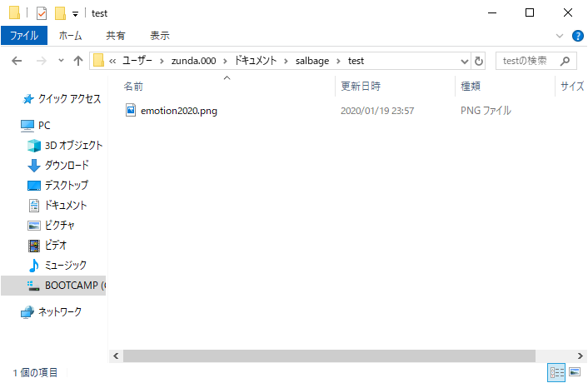Click test in the address path

click(356, 61)
